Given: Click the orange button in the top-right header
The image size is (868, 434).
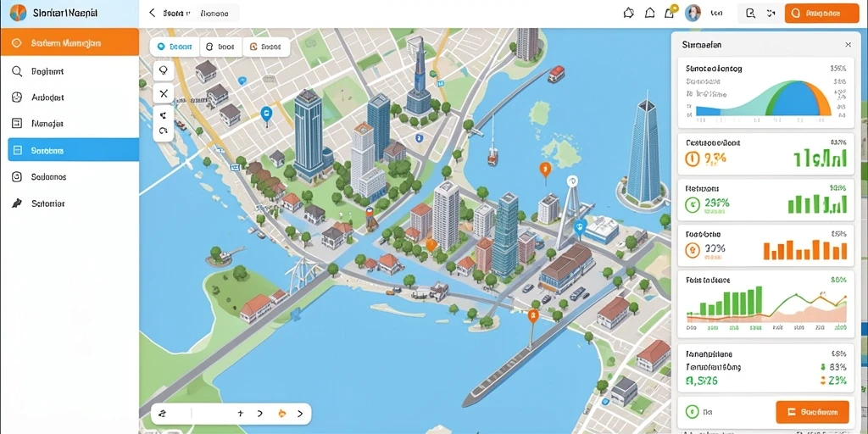Looking at the screenshot, I should pyautogui.click(x=821, y=14).
